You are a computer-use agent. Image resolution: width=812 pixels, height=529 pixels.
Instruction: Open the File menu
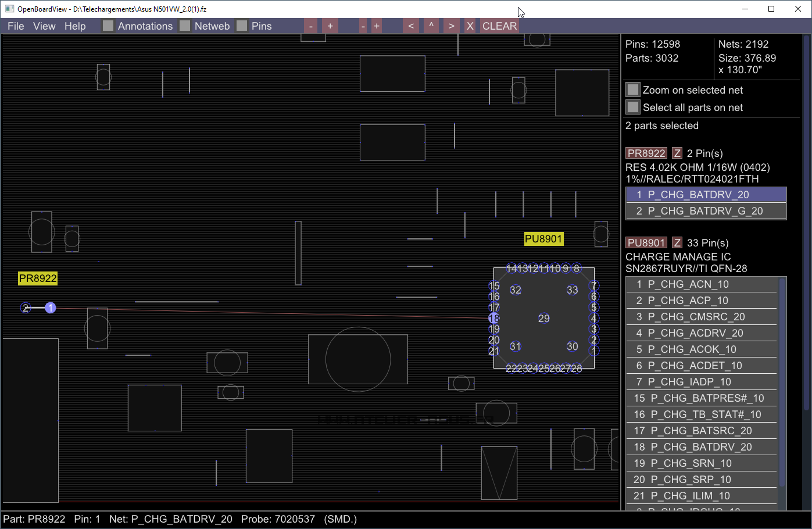click(x=16, y=26)
